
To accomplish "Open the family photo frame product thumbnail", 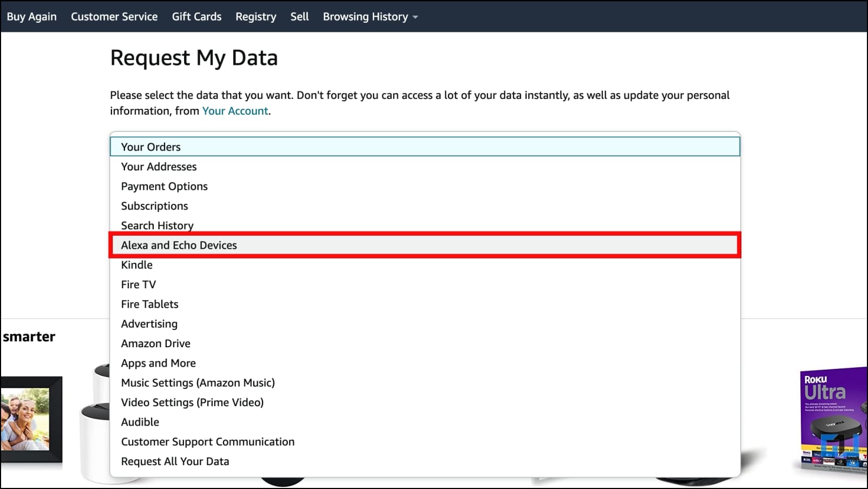I will (x=31, y=420).
